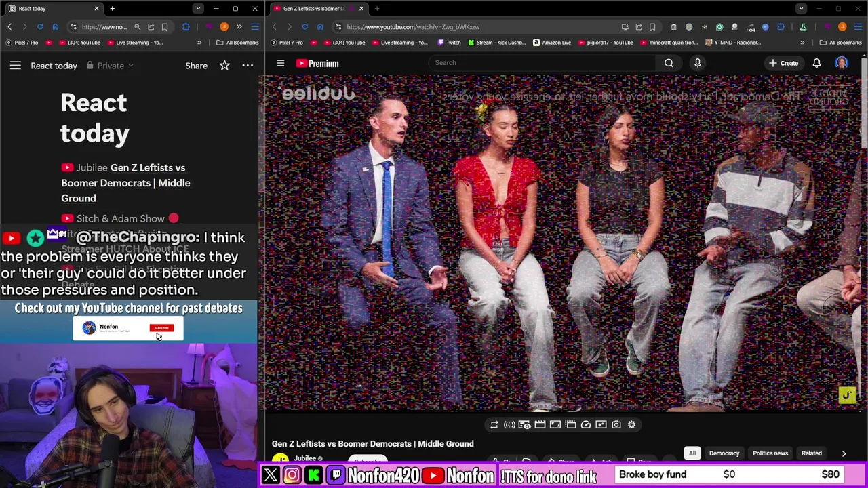Open Pixel 7 Pro bookmark in left browser
This screenshot has width=868, height=488.
pos(22,43)
